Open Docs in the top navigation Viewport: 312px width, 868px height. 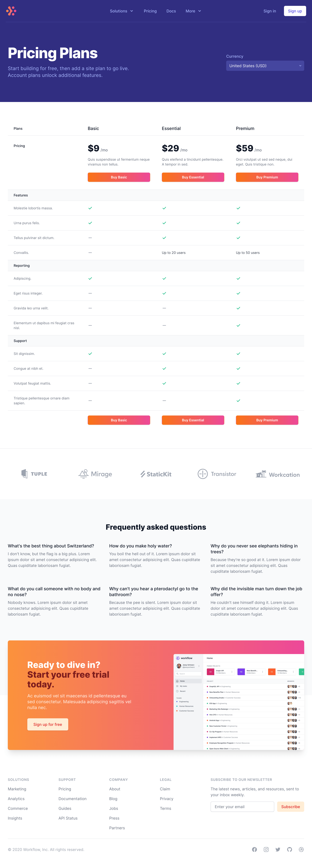pos(171,11)
